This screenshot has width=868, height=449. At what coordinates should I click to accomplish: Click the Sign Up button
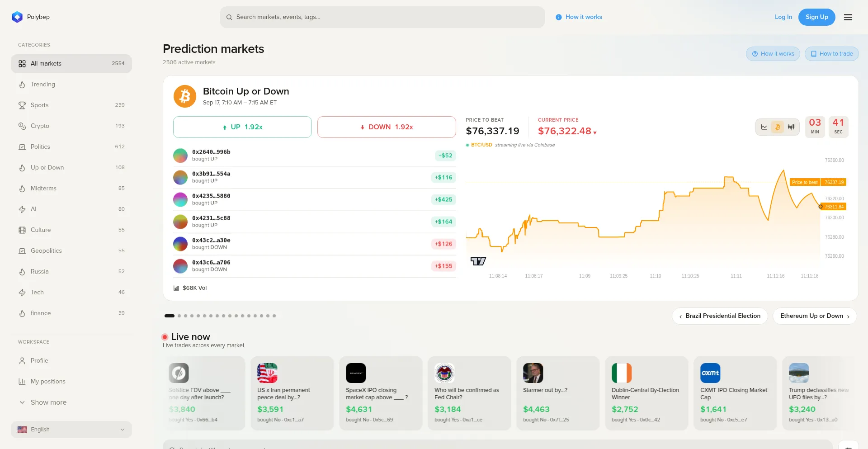click(x=816, y=17)
